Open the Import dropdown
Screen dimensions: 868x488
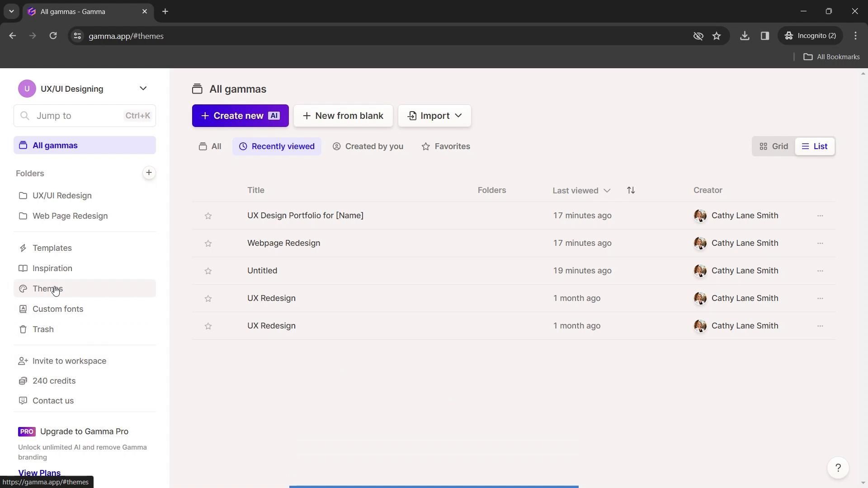[x=434, y=116]
